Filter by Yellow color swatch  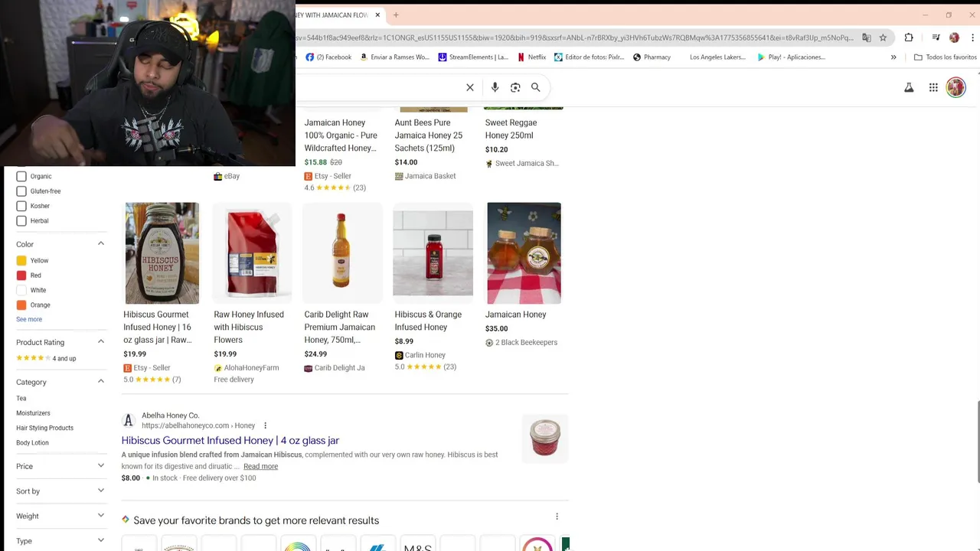[21, 261]
